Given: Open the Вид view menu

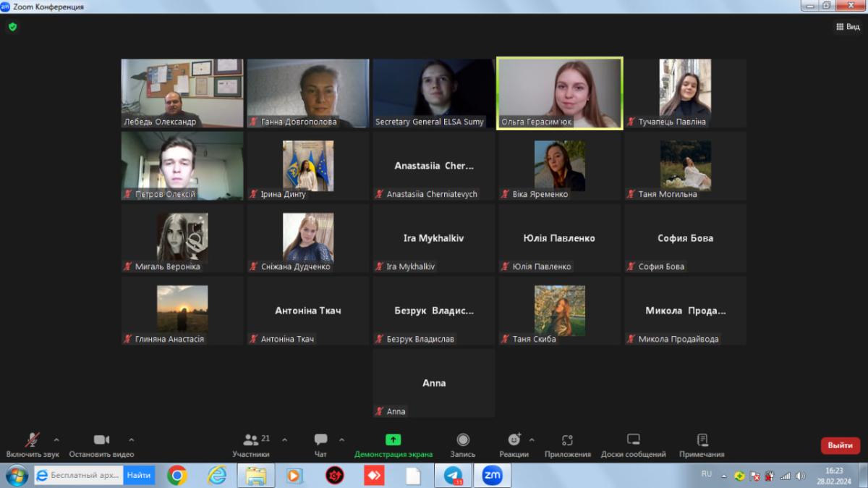Looking at the screenshot, I should pyautogui.click(x=848, y=27).
